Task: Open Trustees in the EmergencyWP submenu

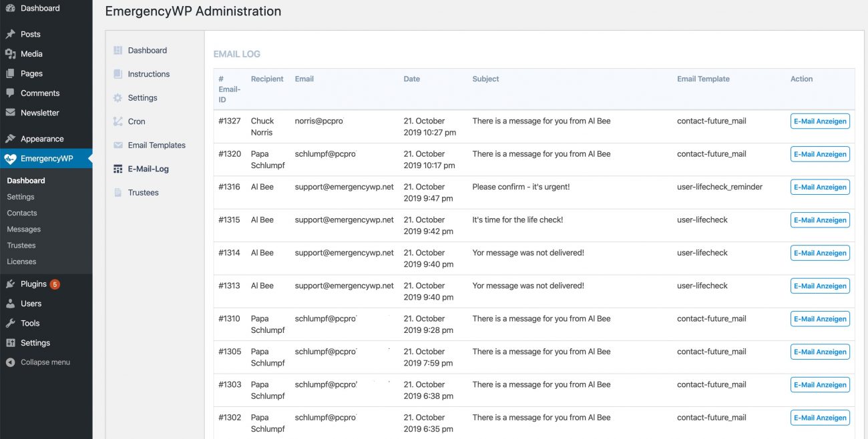Action: pos(21,246)
